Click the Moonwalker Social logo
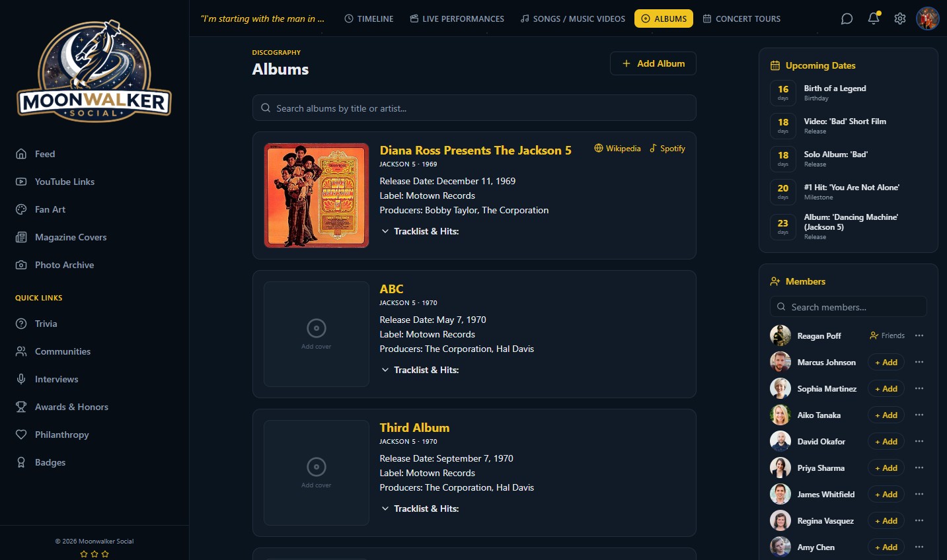947x560 pixels. tap(95, 71)
